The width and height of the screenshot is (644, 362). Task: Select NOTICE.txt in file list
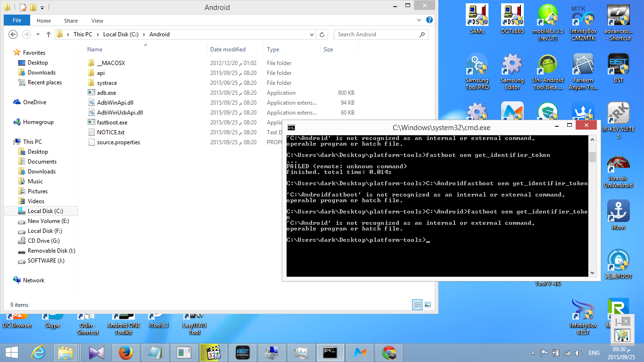tap(111, 132)
